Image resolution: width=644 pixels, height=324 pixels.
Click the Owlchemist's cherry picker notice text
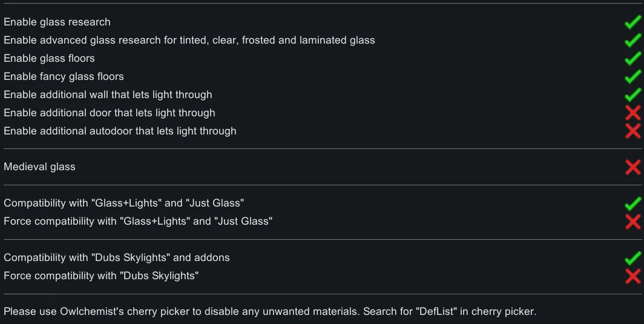click(x=270, y=312)
